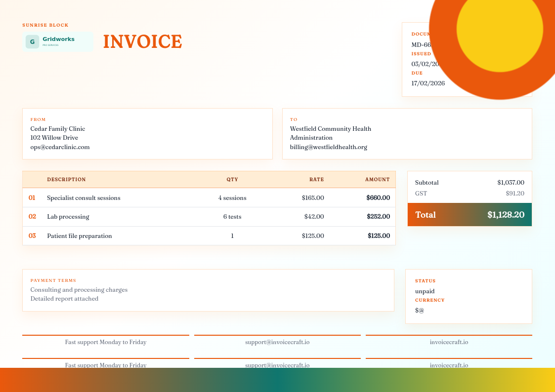
Task: Click the unpaid status value
Action: [425, 291]
